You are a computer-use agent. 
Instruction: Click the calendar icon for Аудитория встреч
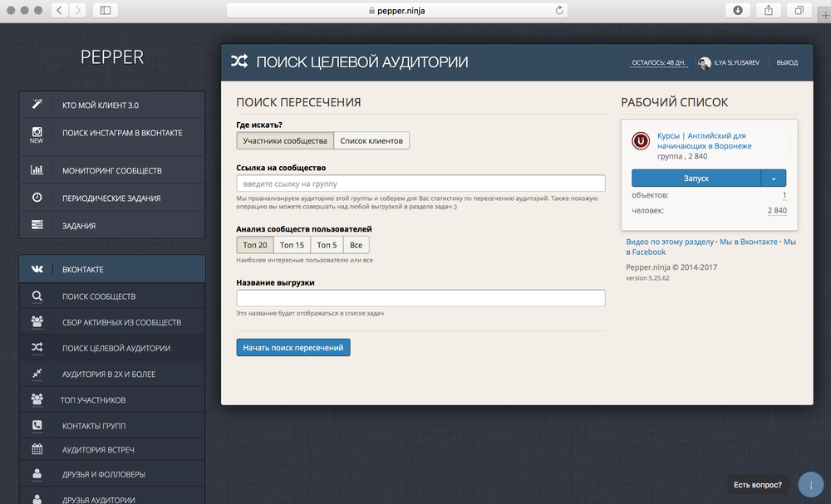37,449
